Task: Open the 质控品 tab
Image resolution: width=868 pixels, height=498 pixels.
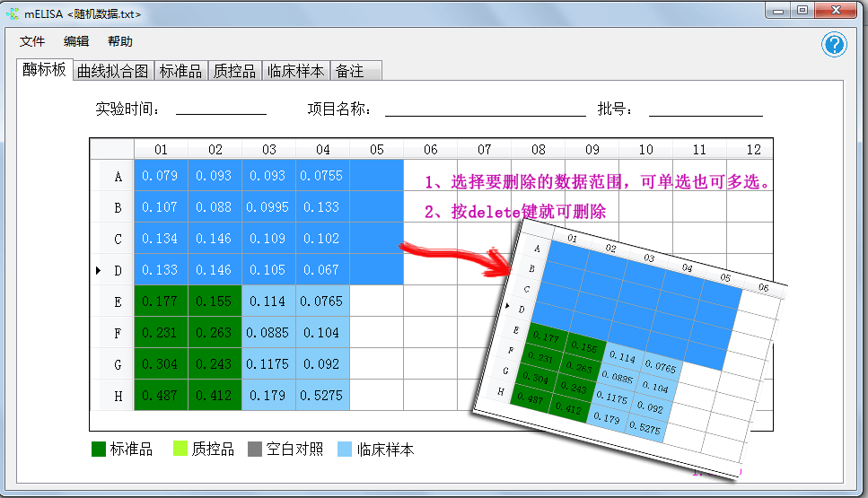Action: click(234, 71)
